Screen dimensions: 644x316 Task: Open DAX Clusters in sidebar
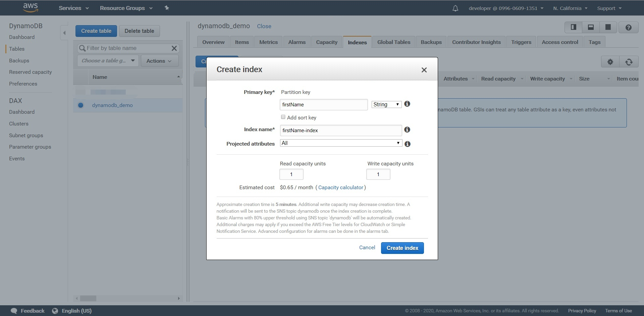click(19, 124)
